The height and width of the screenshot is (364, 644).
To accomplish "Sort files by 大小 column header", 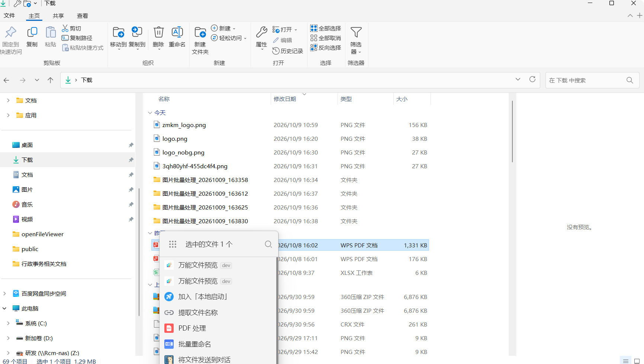I will (412, 99).
